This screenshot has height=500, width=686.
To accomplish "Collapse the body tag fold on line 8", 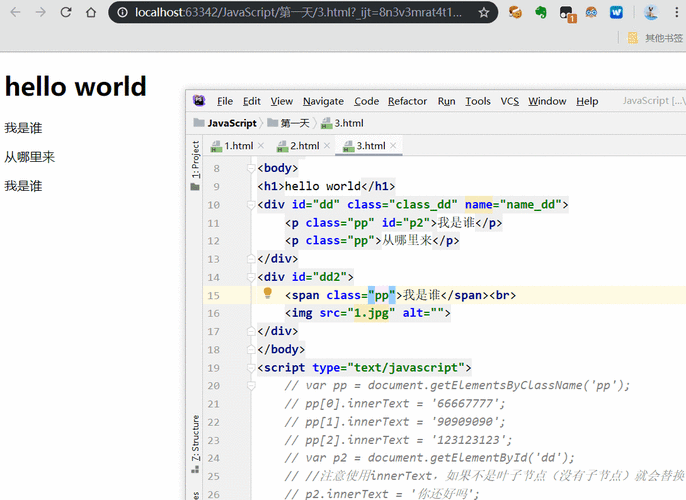I will [251, 168].
